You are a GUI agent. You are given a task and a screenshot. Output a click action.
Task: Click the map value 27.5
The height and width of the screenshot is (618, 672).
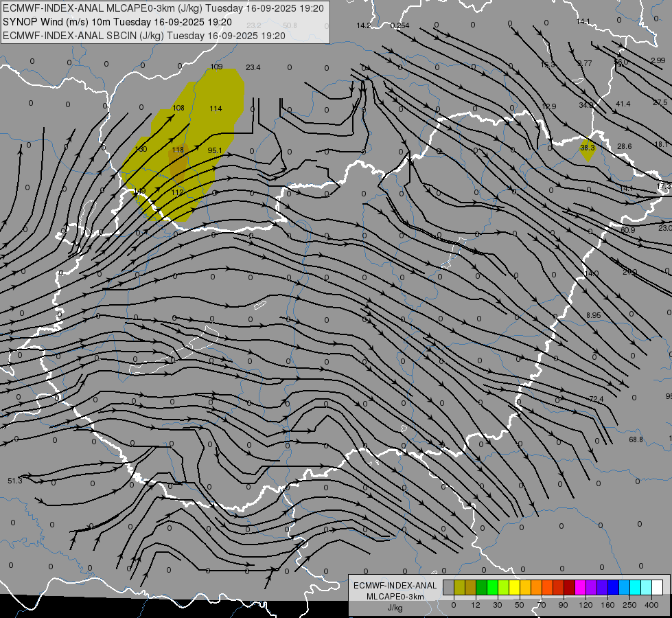tap(660, 102)
